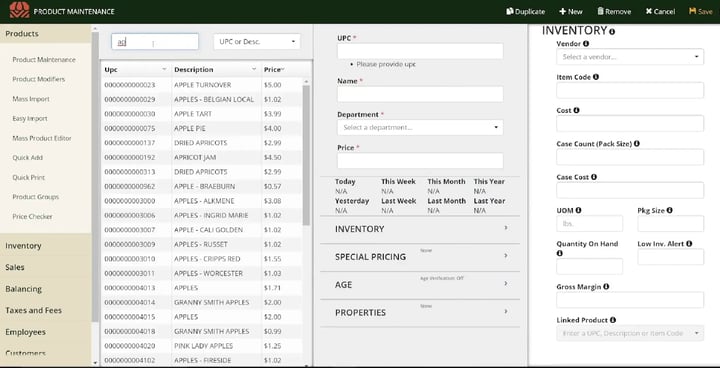Open the Select a vendor dropdown
The height and width of the screenshot is (368, 720).
(630, 57)
